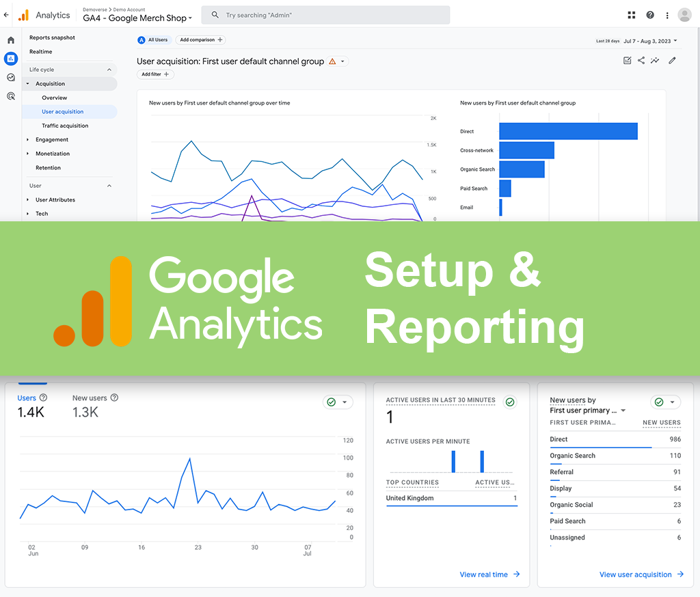Click the data warning triangle icon
Viewport: 700px width, 597px height.
coord(333,61)
